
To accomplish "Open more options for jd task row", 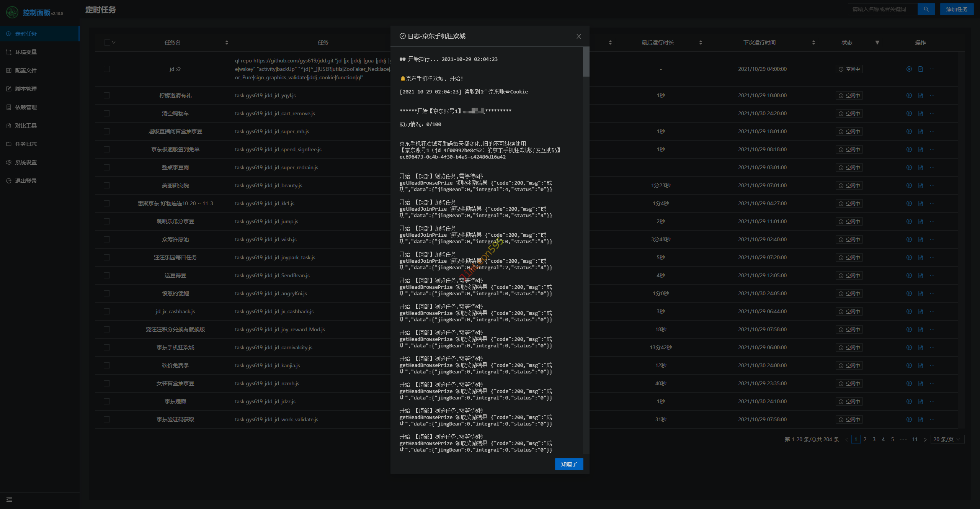I will point(932,69).
